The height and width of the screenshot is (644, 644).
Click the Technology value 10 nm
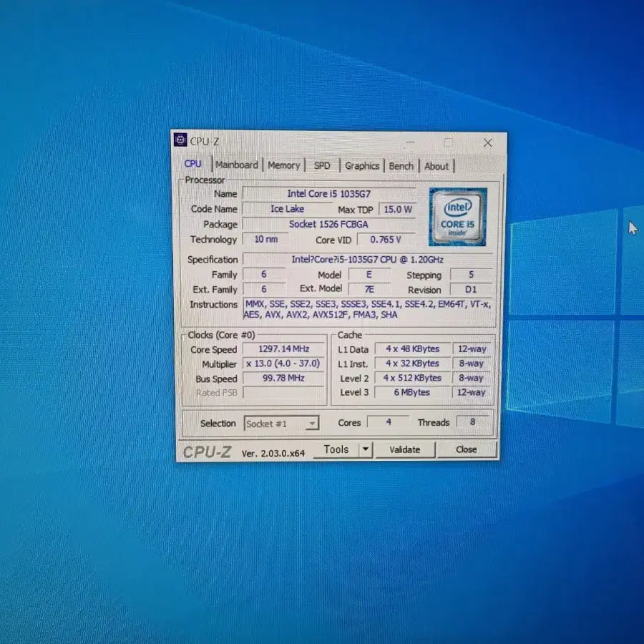click(x=265, y=239)
